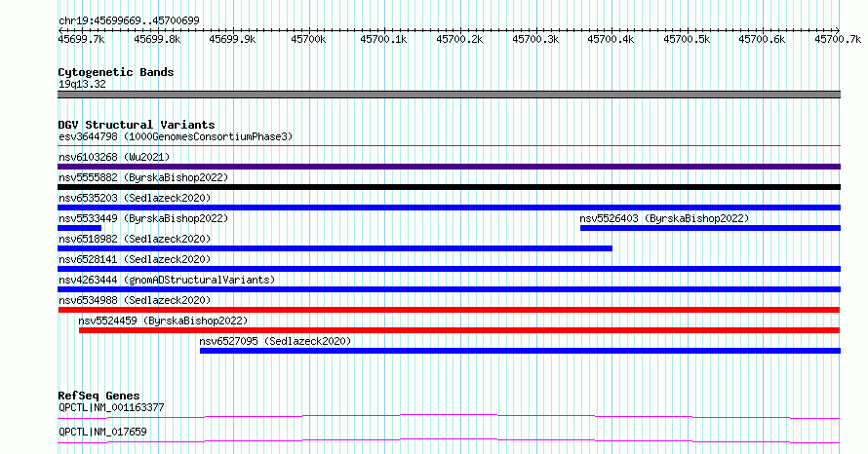This screenshot has height=454, width=868.
Task: Open the nsv6534988 (Sedlazeck2020) label
Action: coord(135,300)
